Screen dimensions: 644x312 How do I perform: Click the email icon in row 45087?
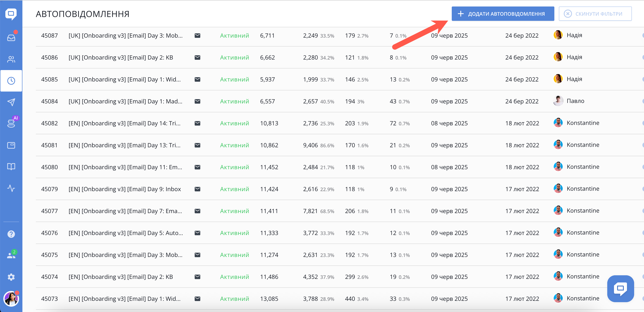click(x=197, y=35)
